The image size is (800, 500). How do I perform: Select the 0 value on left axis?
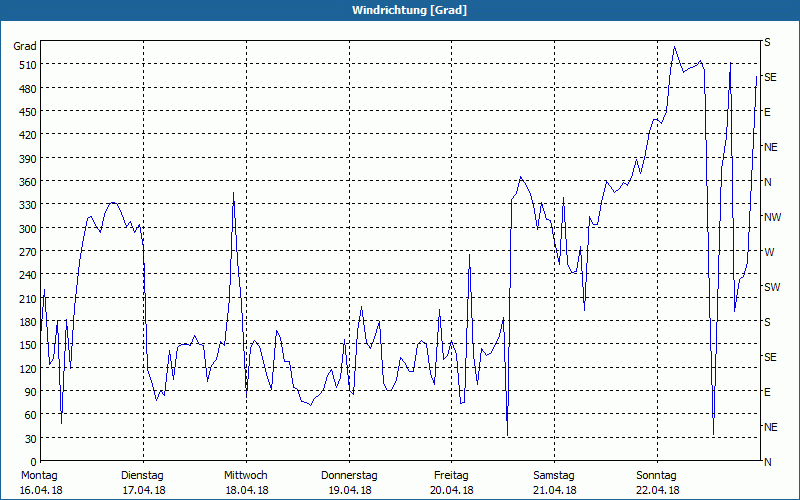click(34, 462)
